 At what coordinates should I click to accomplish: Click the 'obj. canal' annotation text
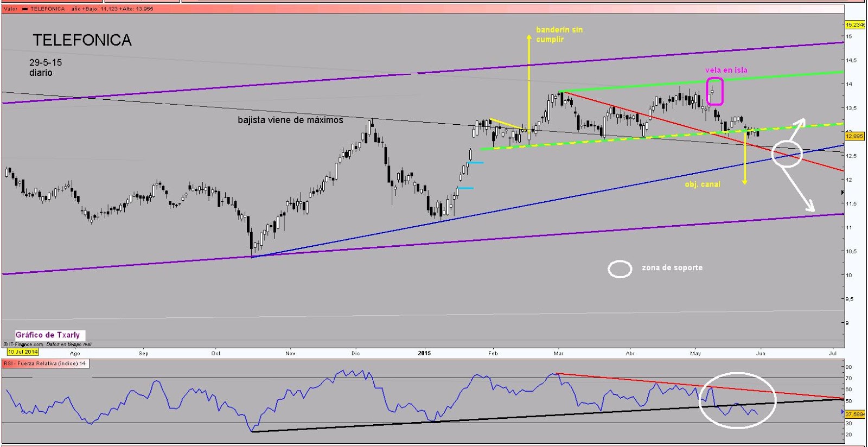click(x=703, y=184)
